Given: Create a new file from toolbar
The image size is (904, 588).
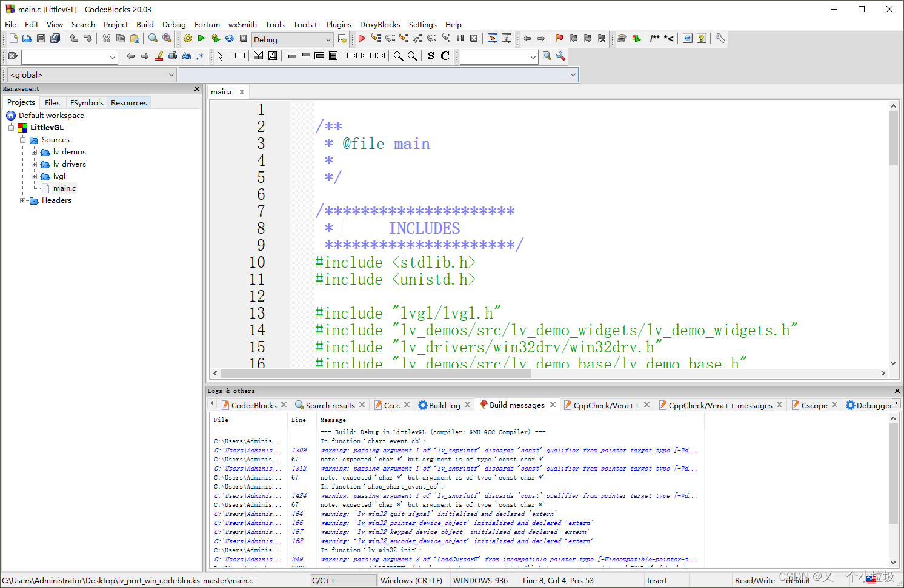Looking at the screenshot, I should (13, 39).
